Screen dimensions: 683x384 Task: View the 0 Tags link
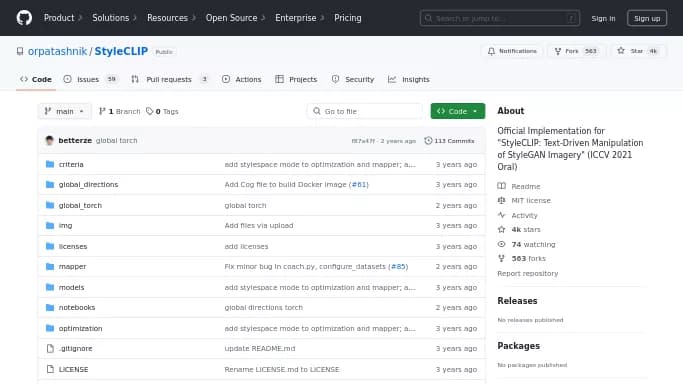(x=162, y=111)
